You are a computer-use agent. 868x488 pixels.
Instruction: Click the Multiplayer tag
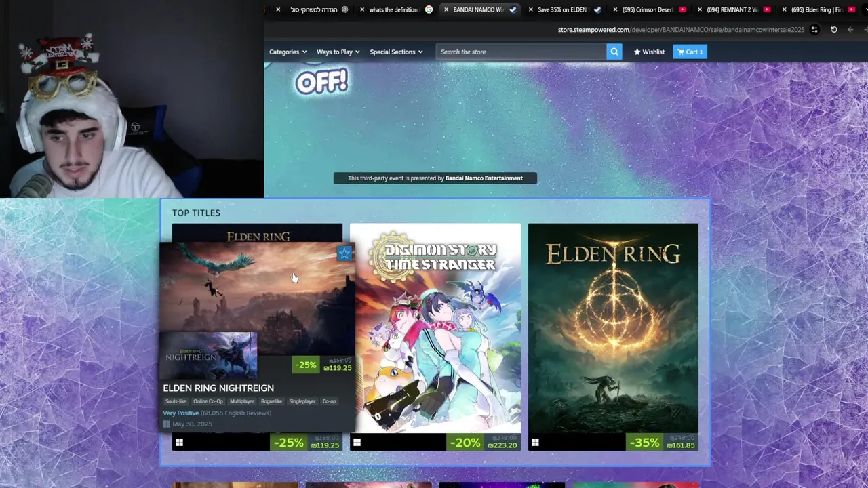tap(242, 401)
